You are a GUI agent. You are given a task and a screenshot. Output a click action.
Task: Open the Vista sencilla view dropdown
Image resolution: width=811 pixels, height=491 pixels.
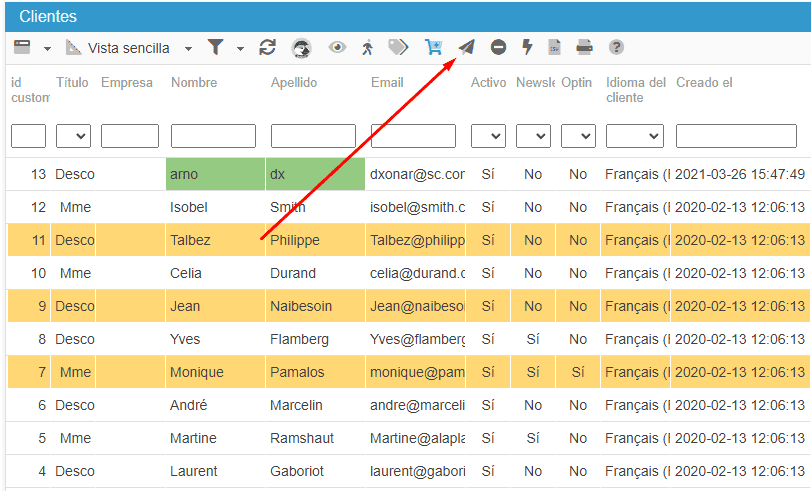(130, 48)
